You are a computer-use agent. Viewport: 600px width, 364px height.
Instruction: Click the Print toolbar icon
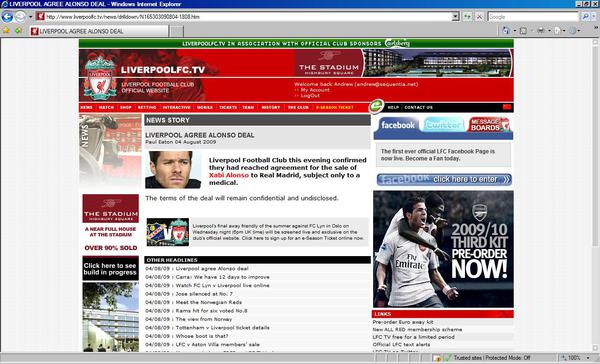coord(541,30)
